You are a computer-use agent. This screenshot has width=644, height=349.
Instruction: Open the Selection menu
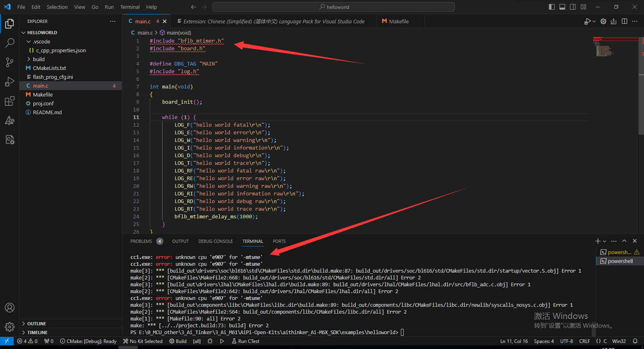tap(57, 7)
